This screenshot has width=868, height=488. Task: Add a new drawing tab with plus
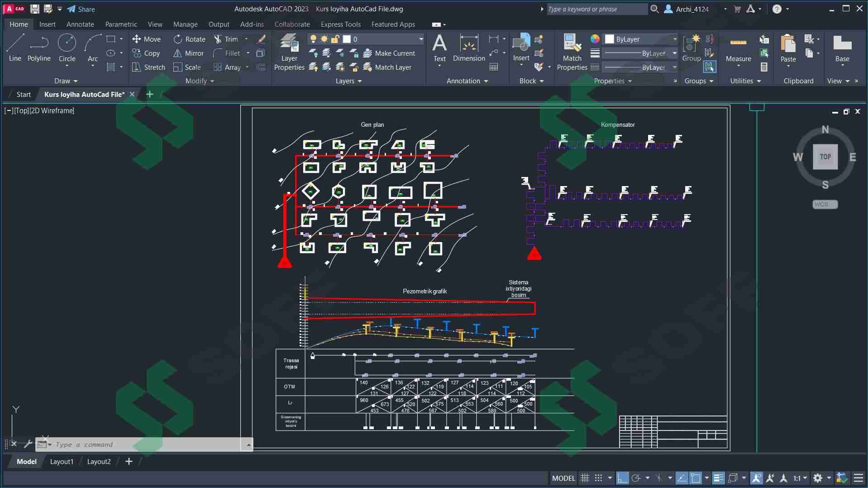click(x=150, y=94)
